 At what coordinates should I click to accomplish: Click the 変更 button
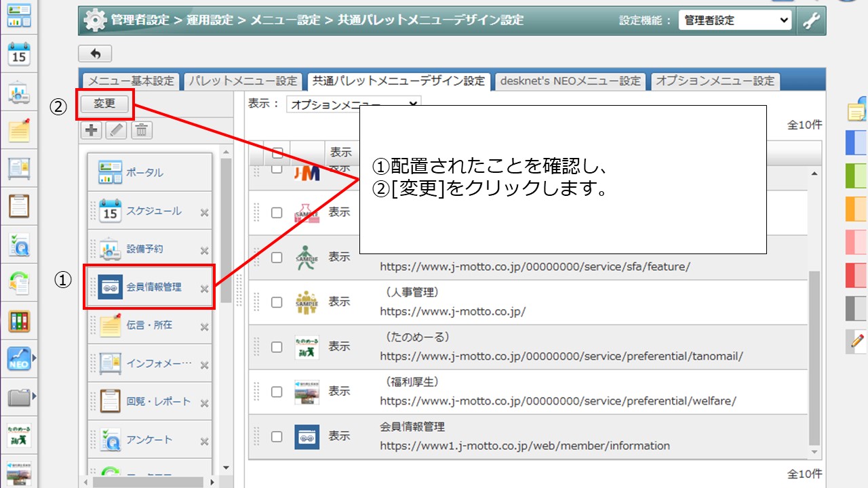point(105,104)
